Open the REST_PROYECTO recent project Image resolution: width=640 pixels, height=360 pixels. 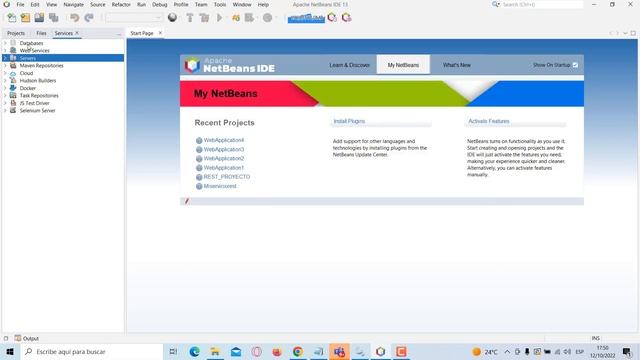[x=227, y=177]
